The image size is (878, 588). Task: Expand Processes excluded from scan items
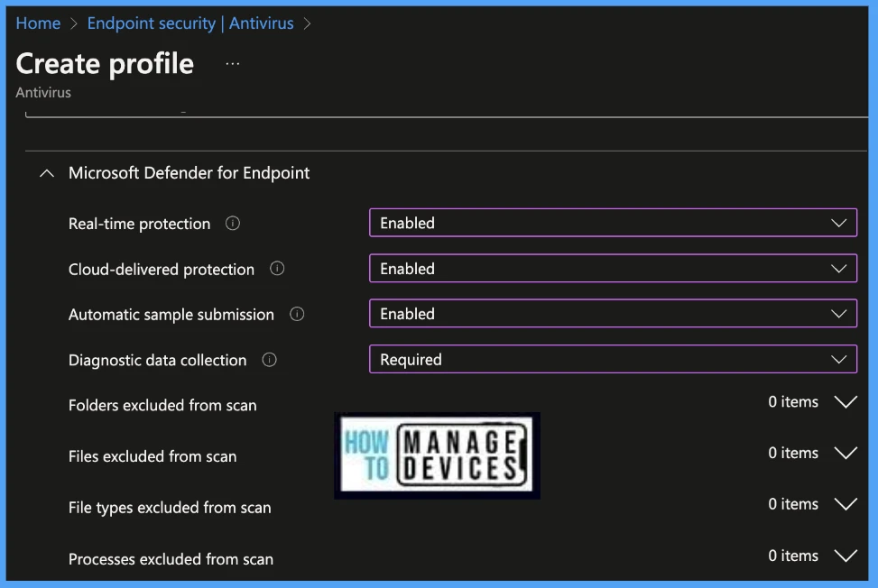pos(846,556)
